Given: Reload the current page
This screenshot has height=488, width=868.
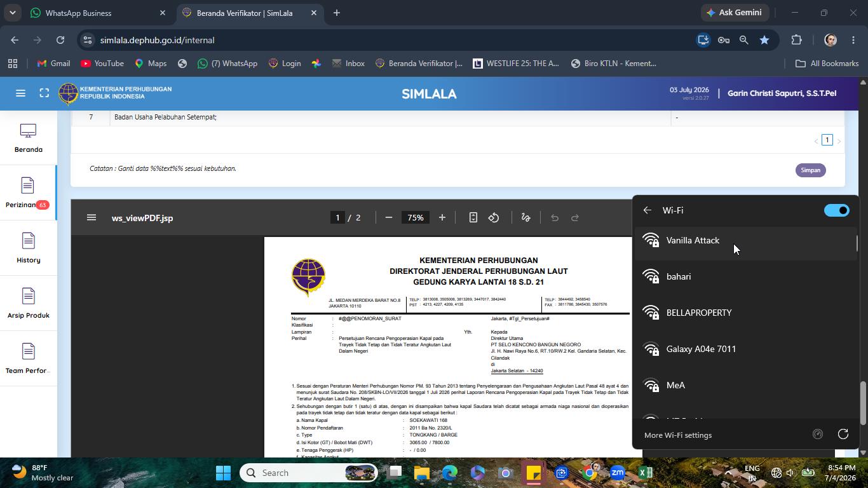Looking at the screenshot, I should pyautogui.click(x=60, y=40).
